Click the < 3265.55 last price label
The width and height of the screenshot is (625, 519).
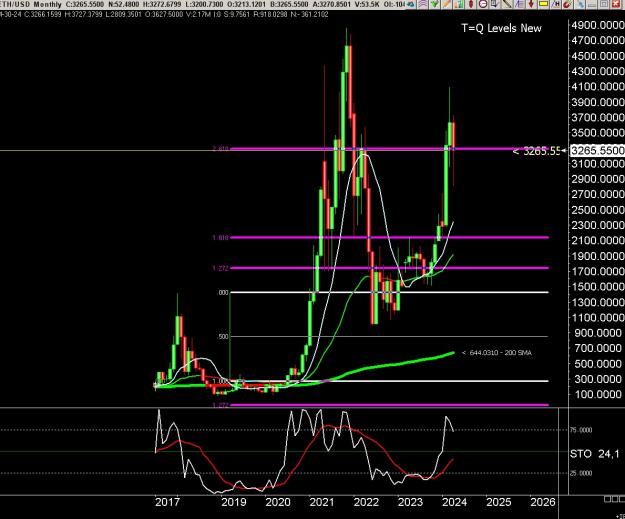point(537,151)
